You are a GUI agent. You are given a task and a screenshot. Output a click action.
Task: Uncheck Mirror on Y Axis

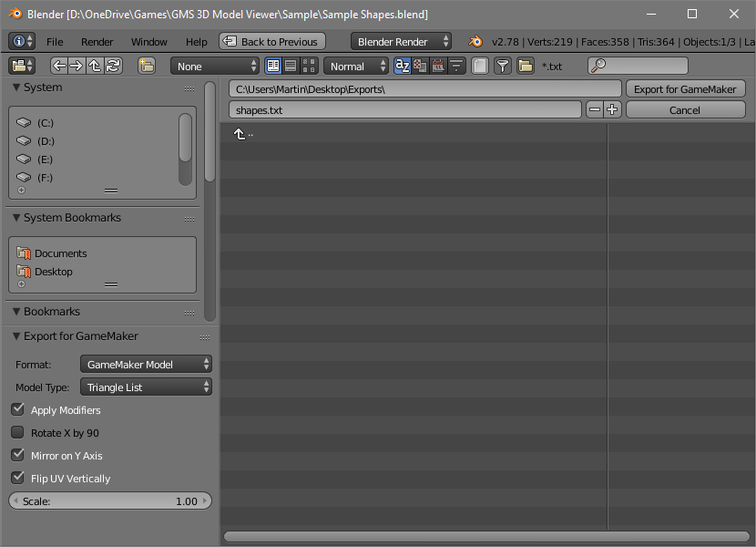(18, 455)
